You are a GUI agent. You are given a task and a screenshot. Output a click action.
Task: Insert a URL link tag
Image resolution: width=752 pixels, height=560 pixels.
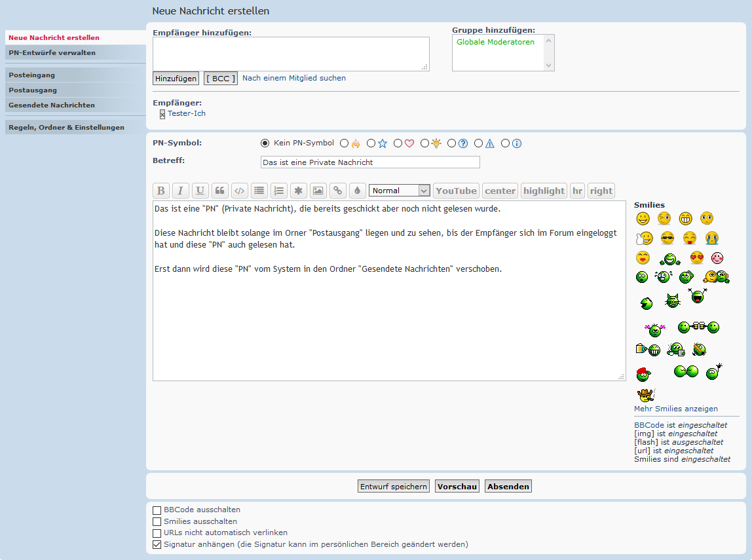point(337,191)
